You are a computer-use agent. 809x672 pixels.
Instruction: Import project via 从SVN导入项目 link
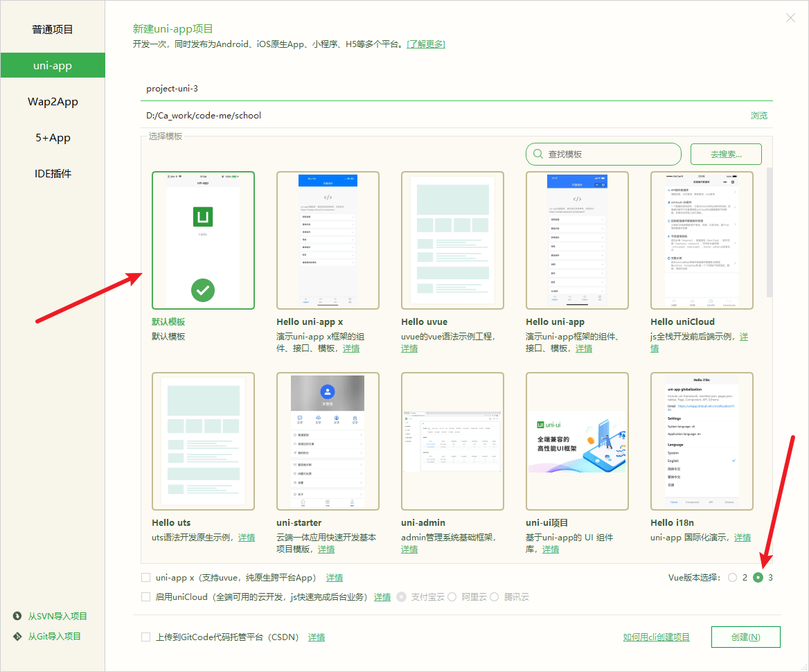pyautogui.click(x=57, y=616)
